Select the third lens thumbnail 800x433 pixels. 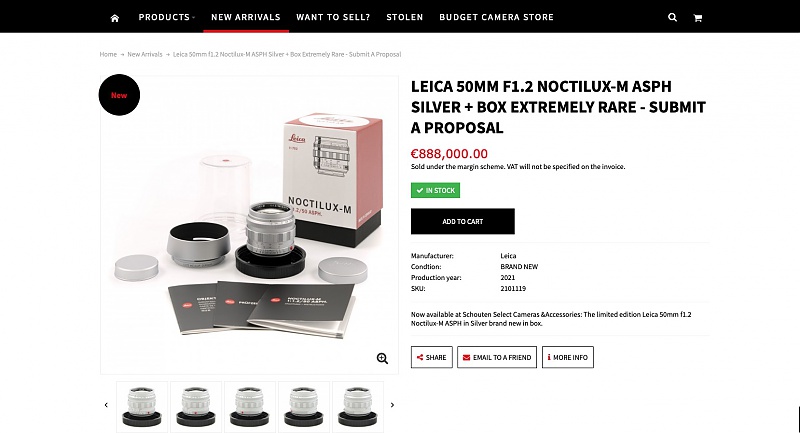(x=250, y=406)
